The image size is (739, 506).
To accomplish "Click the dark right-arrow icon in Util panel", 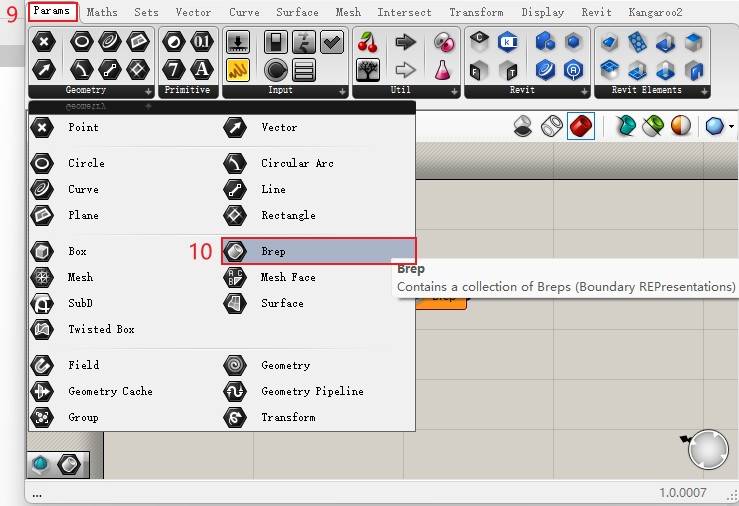I will click(x=405, y=42).
